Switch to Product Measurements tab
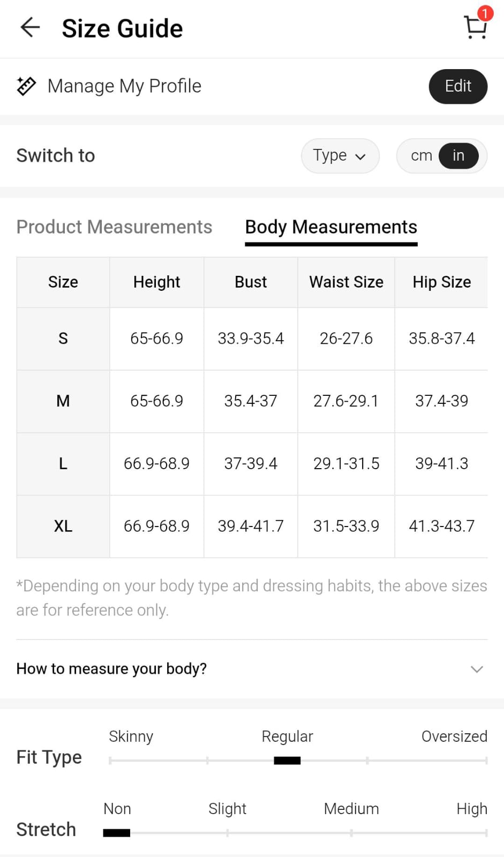Viewport: 504px width, 857px height. coord(114,227)
